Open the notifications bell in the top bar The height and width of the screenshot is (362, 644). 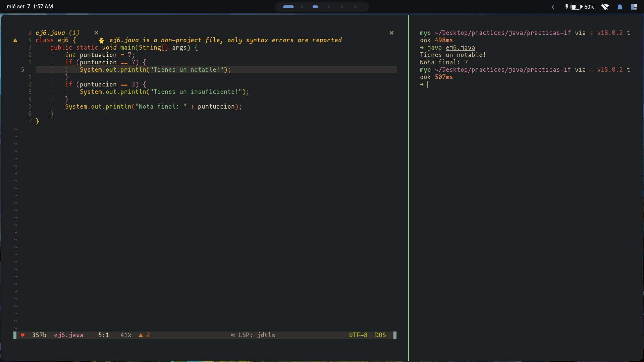620,7
